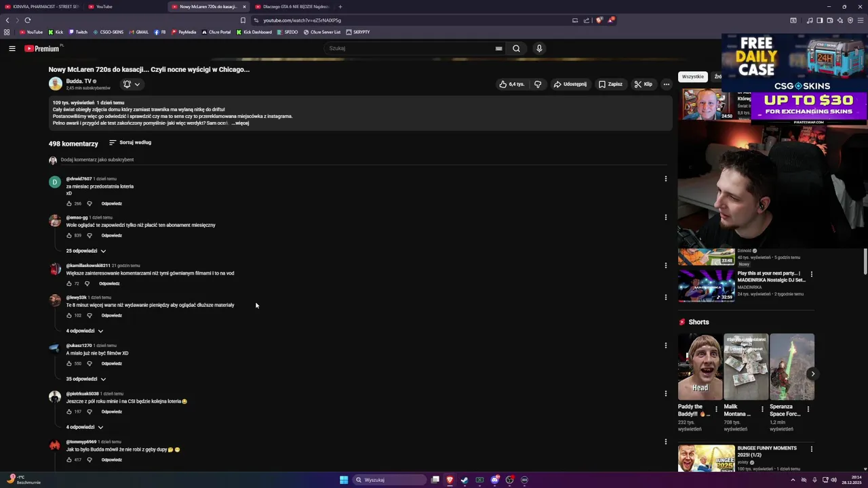Screen dimensions: 868x488
Task: Open the YouTube guide hamburger menu
Action: click(12, 48)
